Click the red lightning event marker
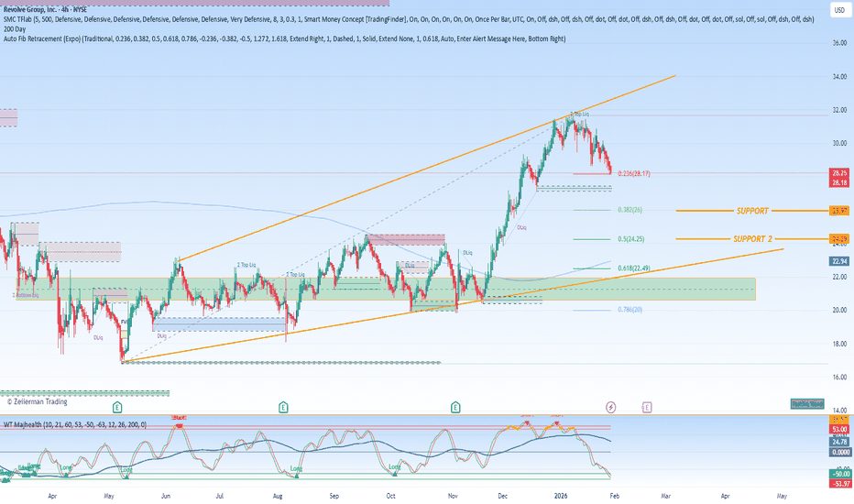Image resolution: width=854 pixels, height=504 pixels. 611,406
